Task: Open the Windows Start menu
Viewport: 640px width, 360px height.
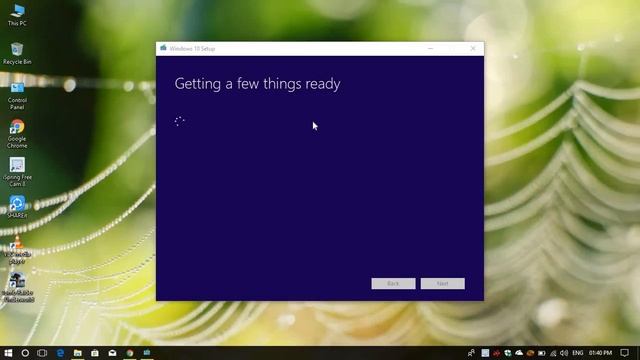Action: pos(8,353)
